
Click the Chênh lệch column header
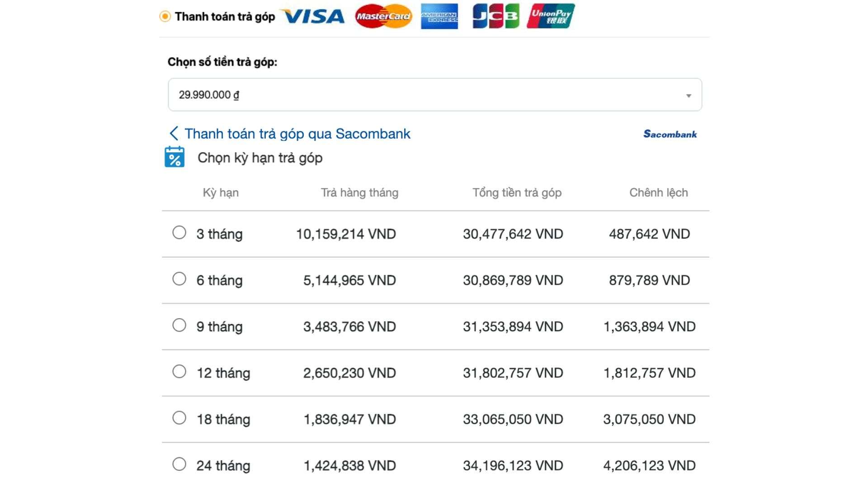(658, 193)
